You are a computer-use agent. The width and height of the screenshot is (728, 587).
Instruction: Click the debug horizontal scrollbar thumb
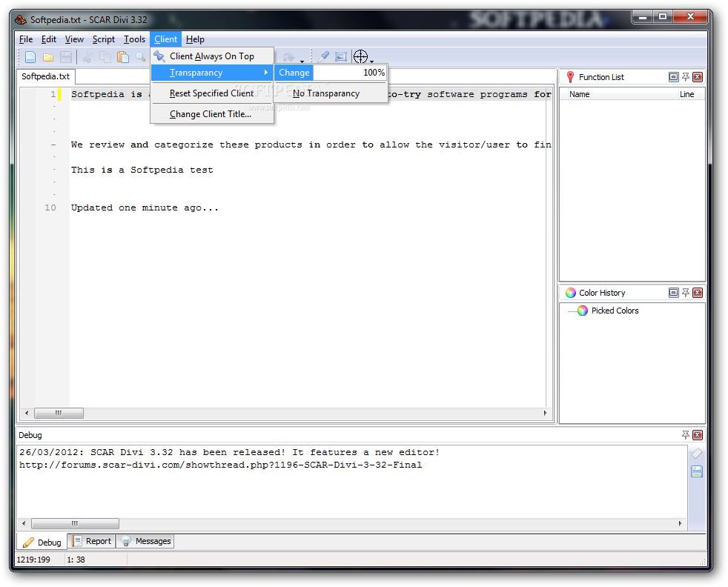(75, 523)
